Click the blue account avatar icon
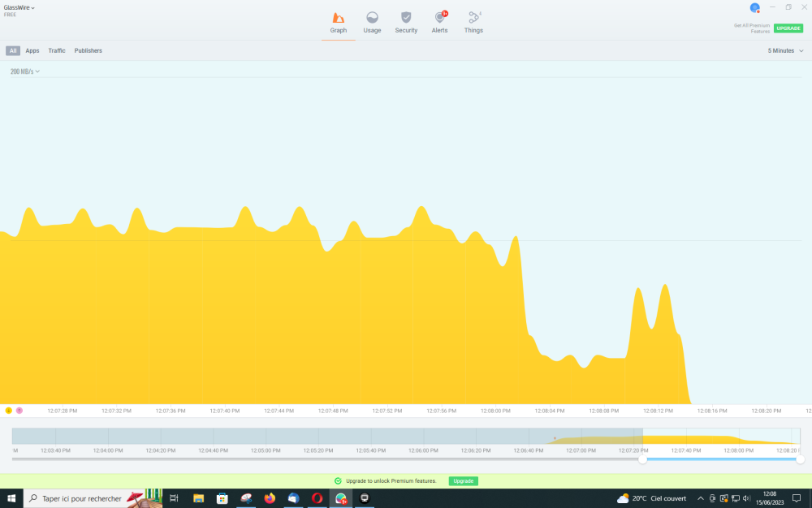Image resolution: width=812 pixels, height=508 pixels. pos(754,8)
